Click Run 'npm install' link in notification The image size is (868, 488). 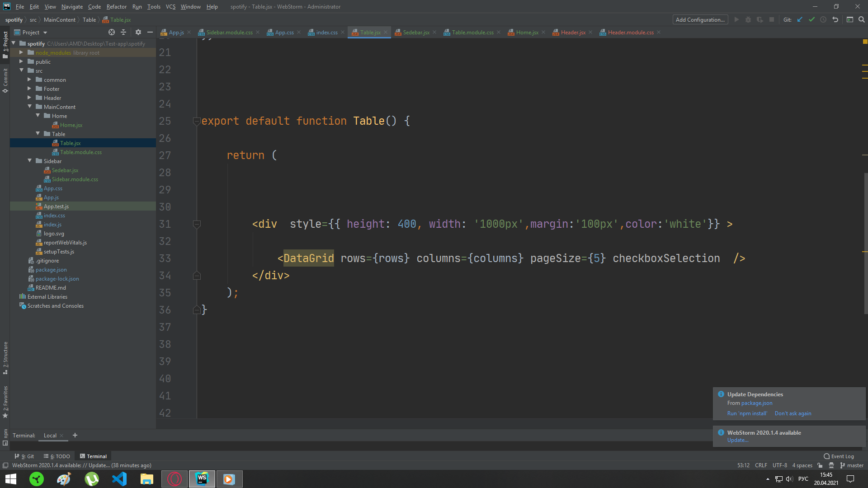pyautogui.click(x=747, y=413)
